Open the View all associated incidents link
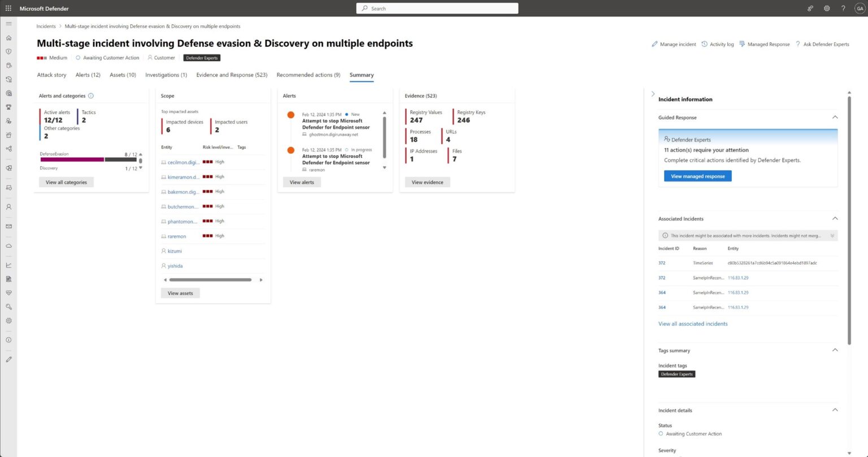This screenshot has height=457, width=868. (693, 323)
